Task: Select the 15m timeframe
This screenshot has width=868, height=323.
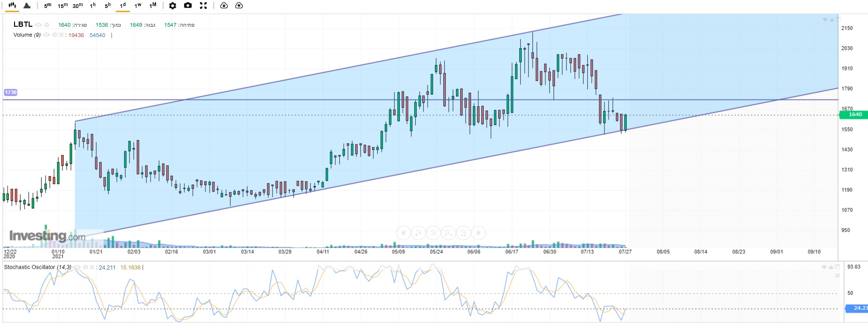Action: [62, 6]
